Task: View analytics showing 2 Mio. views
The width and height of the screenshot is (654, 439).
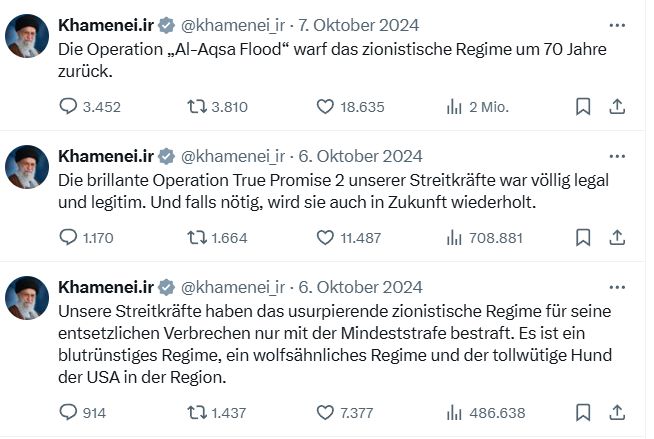Action: [x=454, y=106]
